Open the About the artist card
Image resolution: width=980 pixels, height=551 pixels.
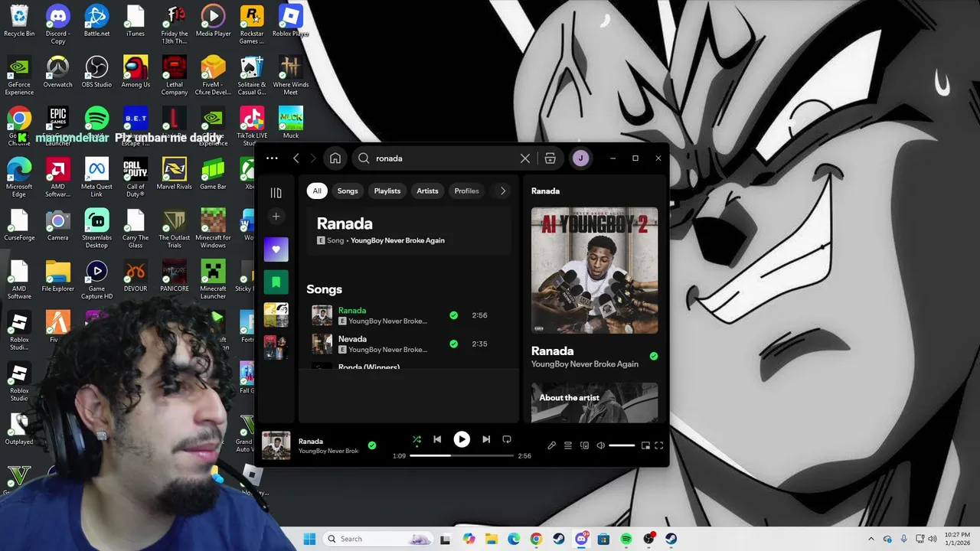(x=594, y=403)
